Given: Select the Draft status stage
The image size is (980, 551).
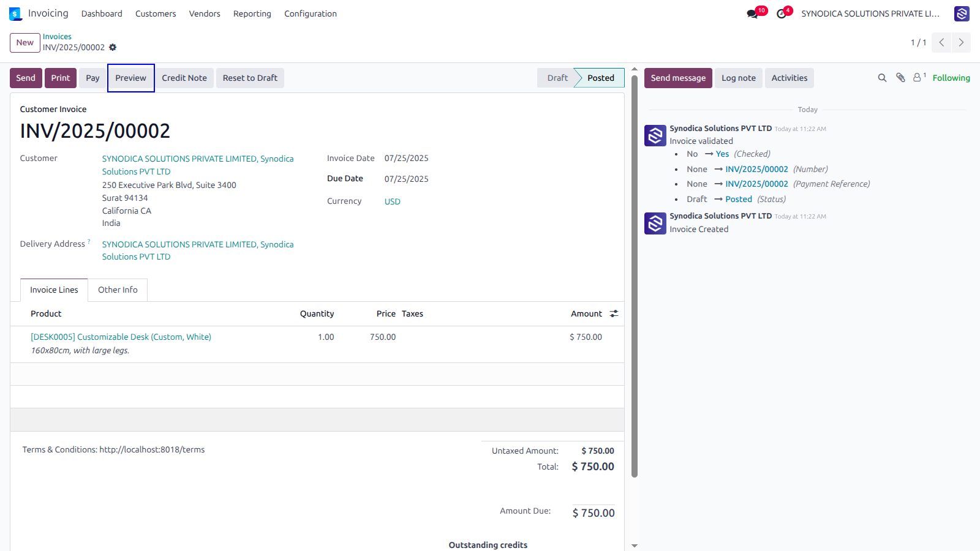Looking at the screenshot, I should (x=557, y=78).
